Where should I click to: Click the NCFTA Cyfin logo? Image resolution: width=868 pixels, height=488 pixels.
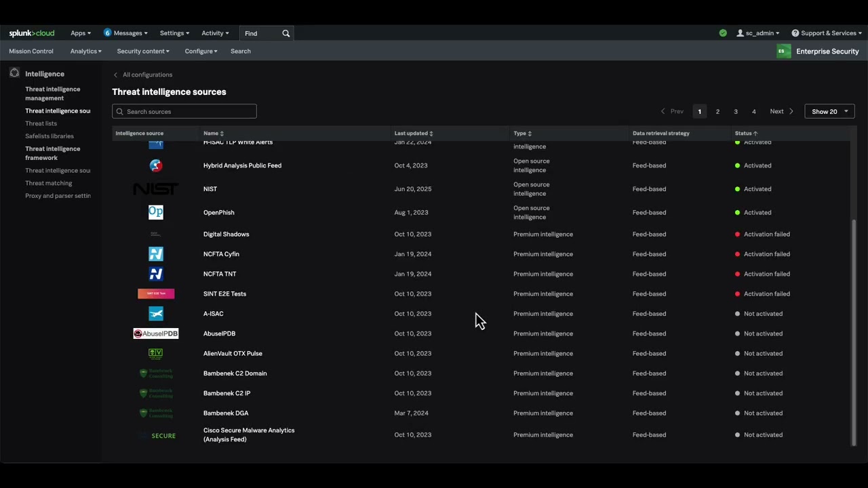pos(156,254)
